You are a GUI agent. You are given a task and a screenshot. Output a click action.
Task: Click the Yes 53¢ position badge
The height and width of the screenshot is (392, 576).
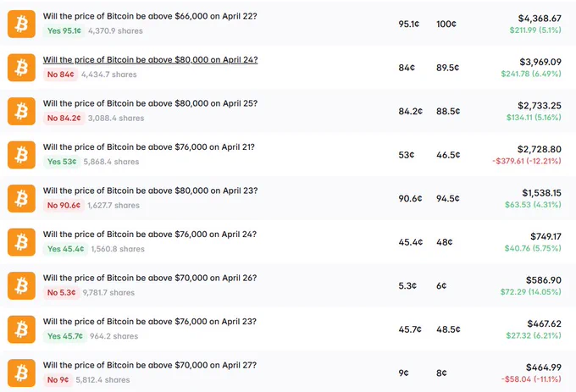pos(62,162)
